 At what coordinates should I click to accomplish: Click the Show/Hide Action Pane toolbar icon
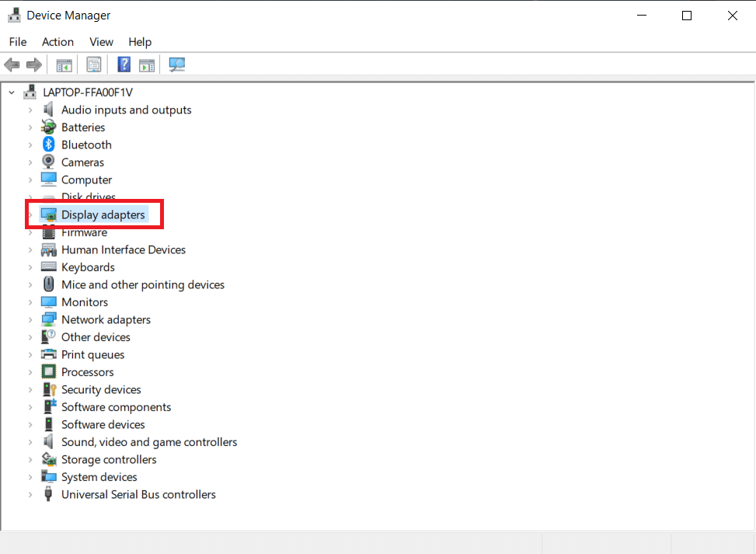[147, 64]
